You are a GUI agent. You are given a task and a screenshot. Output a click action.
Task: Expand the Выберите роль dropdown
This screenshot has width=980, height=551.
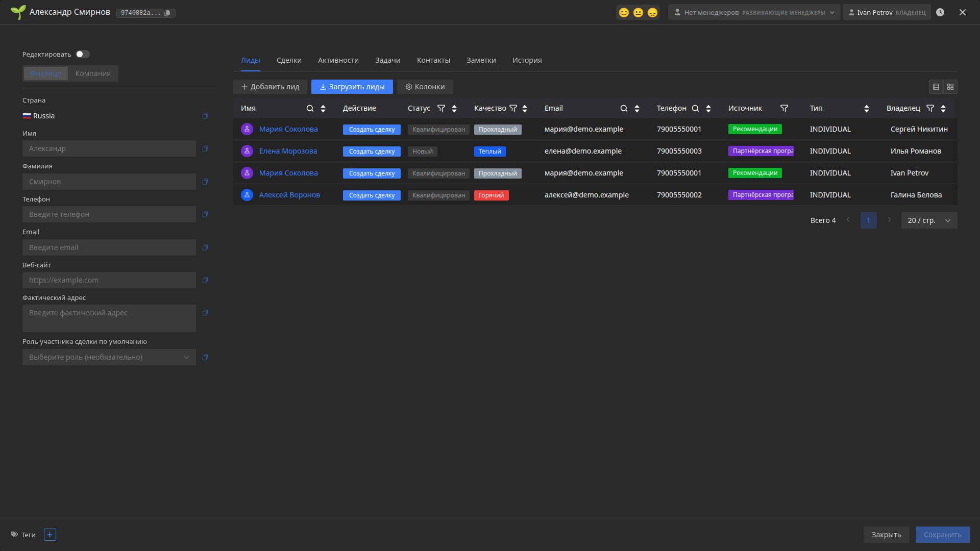109,357
